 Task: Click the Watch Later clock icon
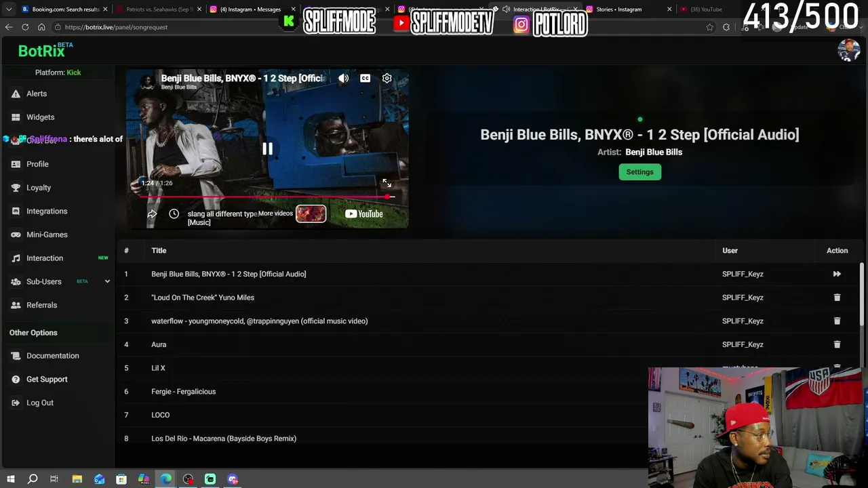tap(174, 214)
